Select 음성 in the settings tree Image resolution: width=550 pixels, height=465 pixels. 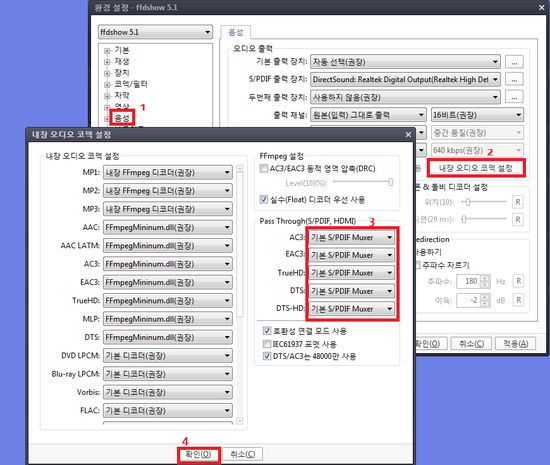pyautogui.click(x=122, y=118)
